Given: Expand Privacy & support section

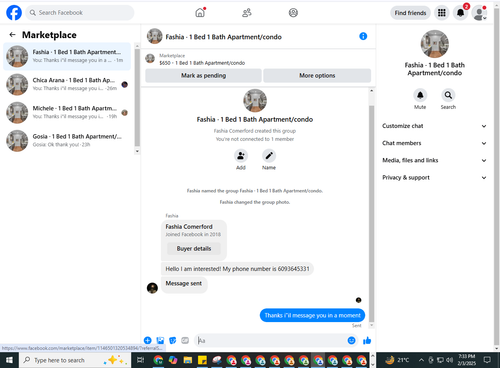Looking at the screenshot, I should coord(434,178).
